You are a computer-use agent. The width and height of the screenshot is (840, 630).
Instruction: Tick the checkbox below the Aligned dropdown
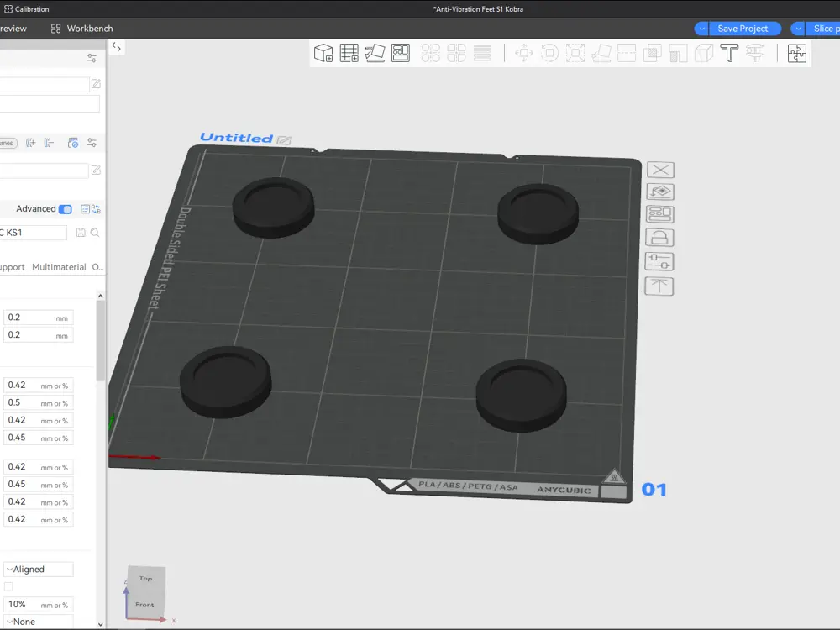(x=8, y=586)
